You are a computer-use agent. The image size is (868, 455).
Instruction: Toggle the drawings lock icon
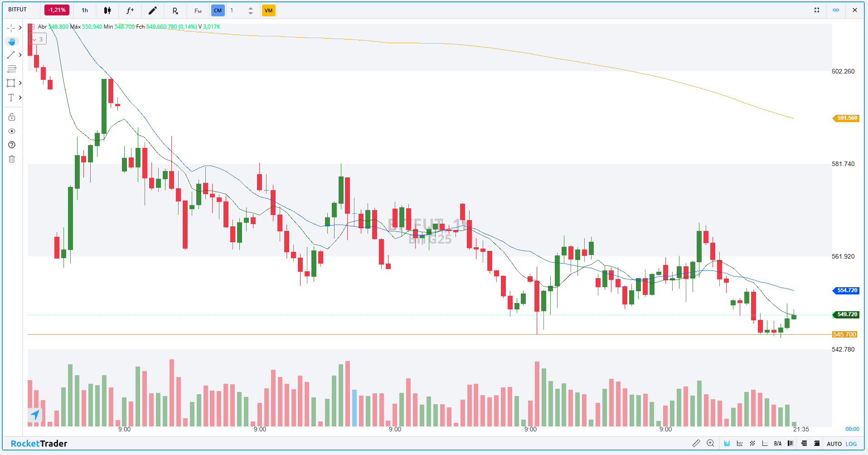(x=12, y=117)
